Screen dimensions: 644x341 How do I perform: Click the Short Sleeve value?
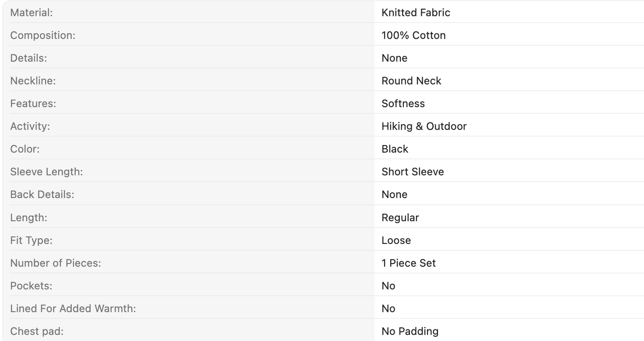(413, 171)
